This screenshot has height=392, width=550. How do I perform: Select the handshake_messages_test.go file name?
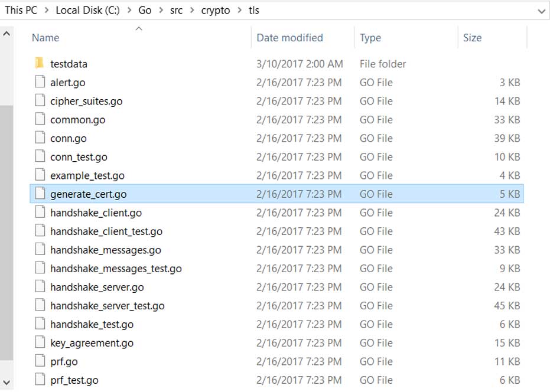[116, 269]
